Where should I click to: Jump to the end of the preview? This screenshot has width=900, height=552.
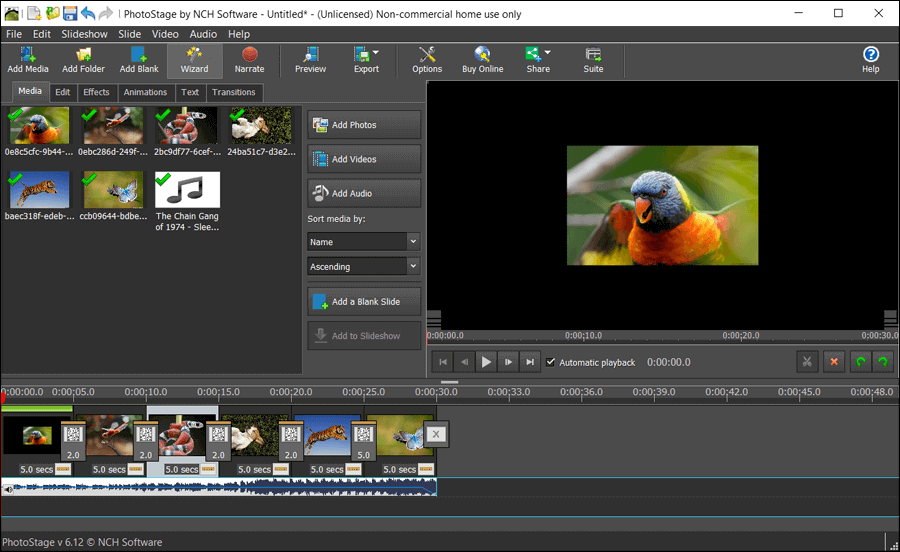530,362
